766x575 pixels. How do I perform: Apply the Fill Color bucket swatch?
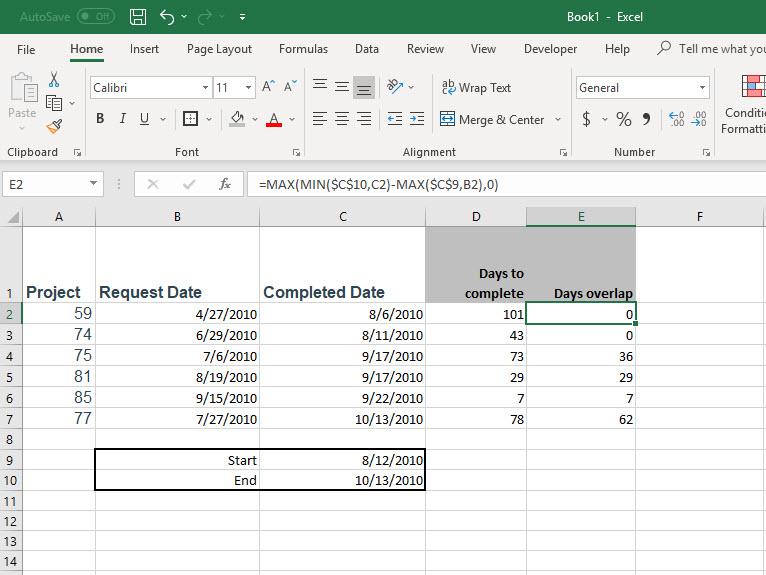(237, 119)
